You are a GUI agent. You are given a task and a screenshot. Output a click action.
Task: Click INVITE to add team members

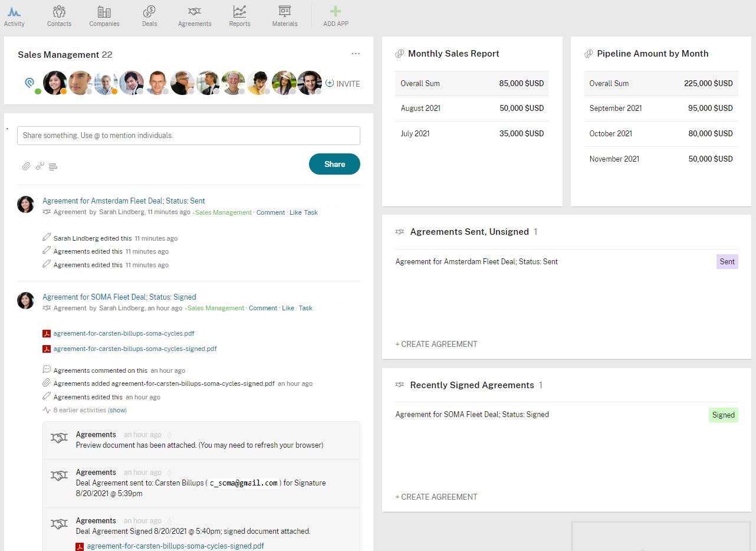tap(343, 84)
